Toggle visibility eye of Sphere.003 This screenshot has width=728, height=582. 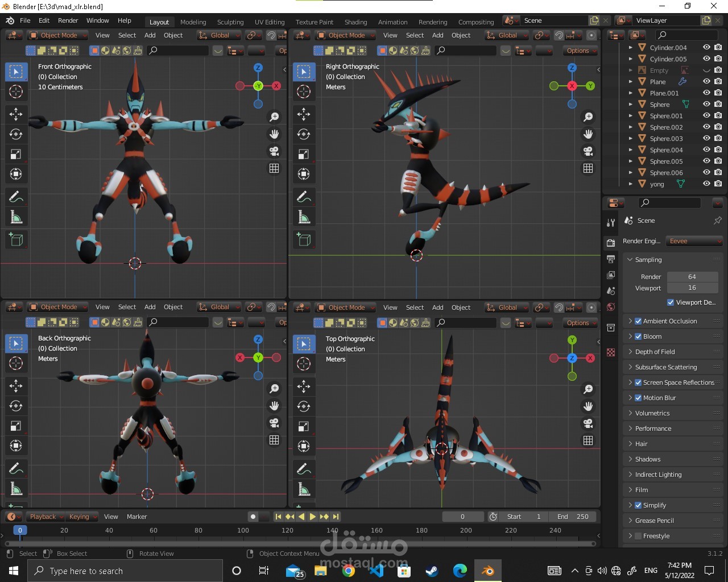click(x=706, y=138)
